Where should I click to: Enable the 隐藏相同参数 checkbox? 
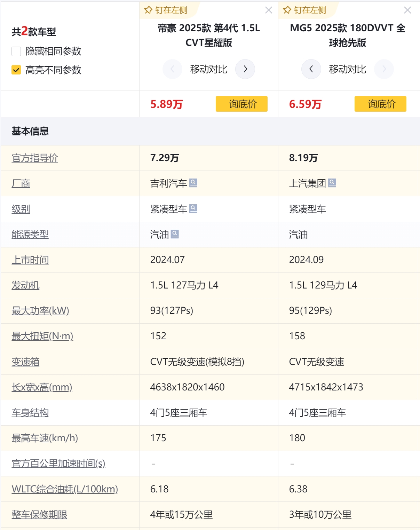point(16,51)
